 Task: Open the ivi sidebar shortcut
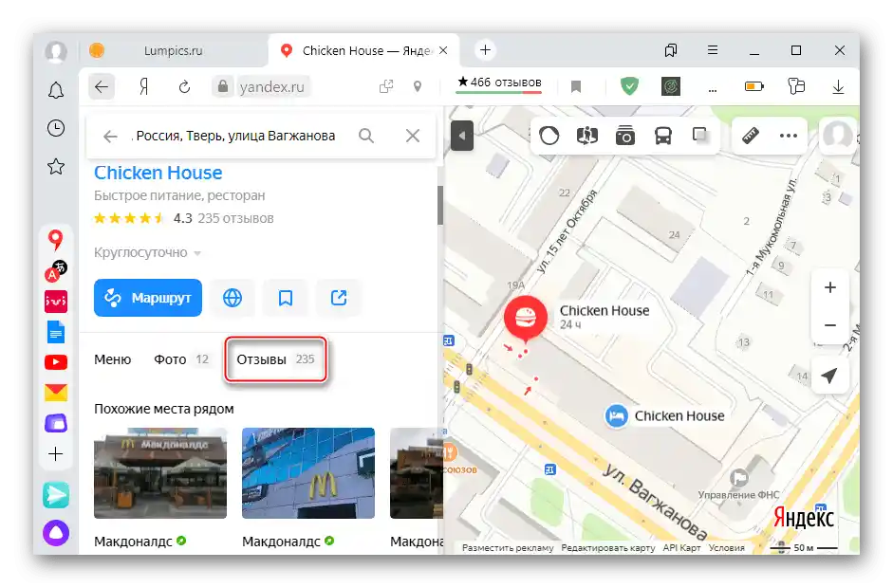pyautogui.click(x=56, y=302)
